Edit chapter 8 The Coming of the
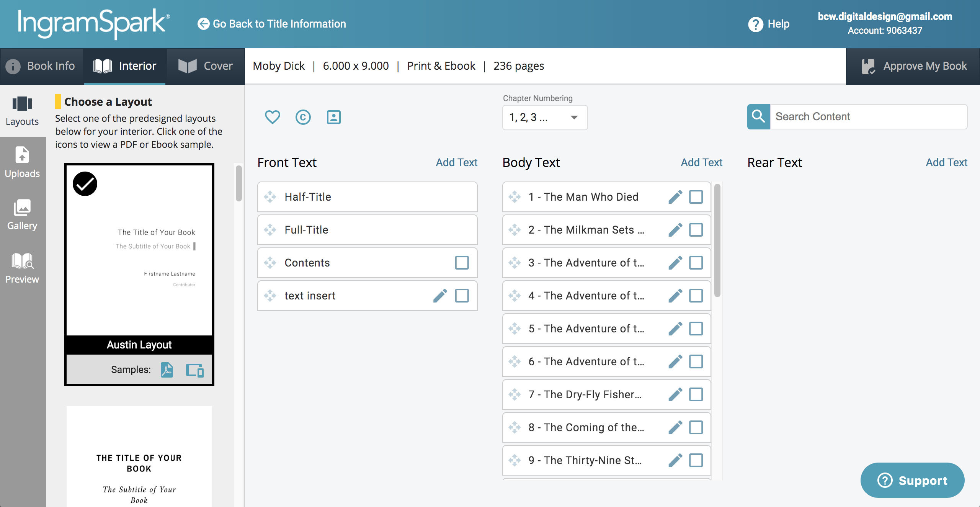The width and height of the screenshot is (980, 507). tap(675, 427)
